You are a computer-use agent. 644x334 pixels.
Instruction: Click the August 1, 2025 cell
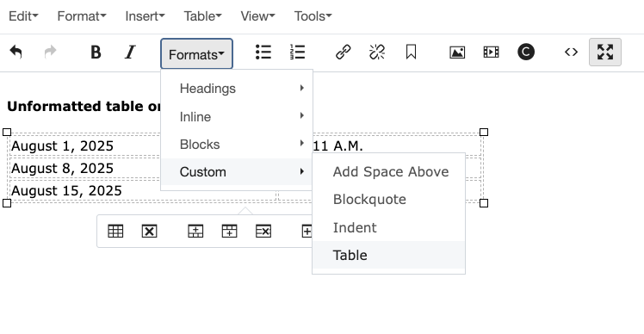[63, 145]
